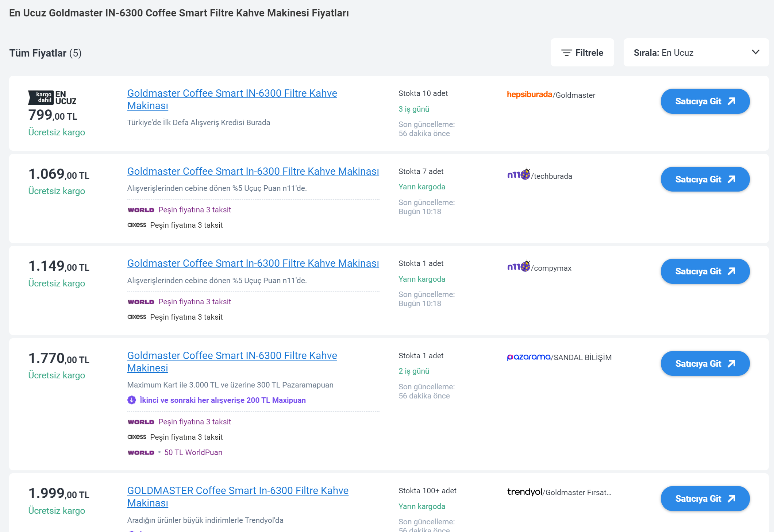Click the Stokta 100+ adet text

427,491
